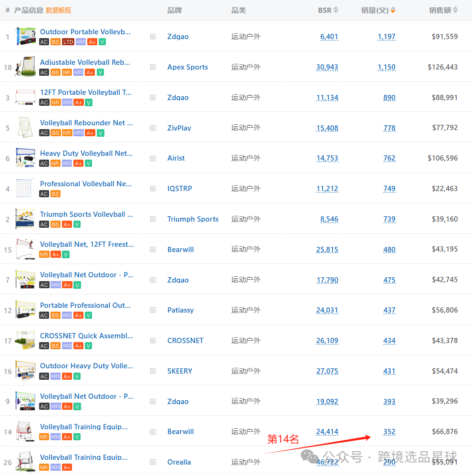Click the LTD badge on Outdoor Portable Volleyb...
472x476 pixels.
(68, 42)
